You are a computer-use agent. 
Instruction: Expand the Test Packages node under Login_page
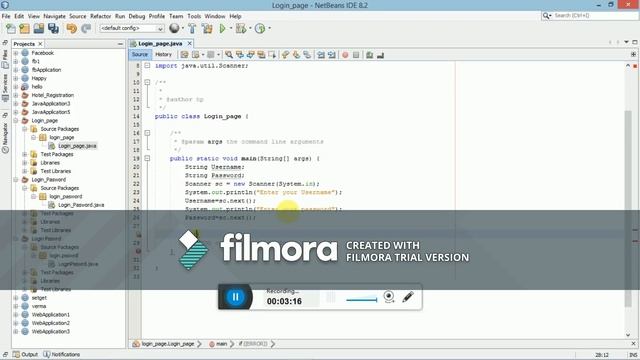click(x=25, y=154)
